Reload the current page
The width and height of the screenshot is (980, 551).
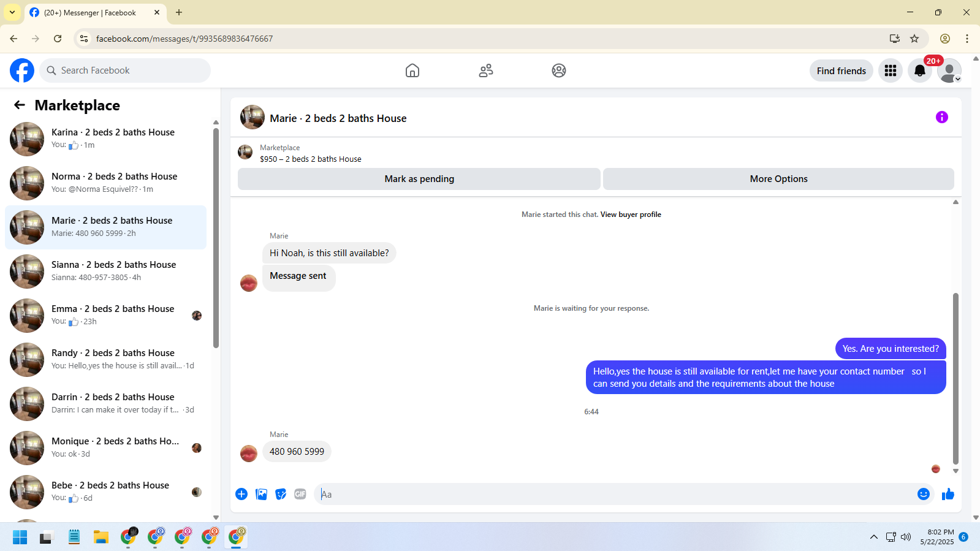pyautogui.click(x=58, y=39)
